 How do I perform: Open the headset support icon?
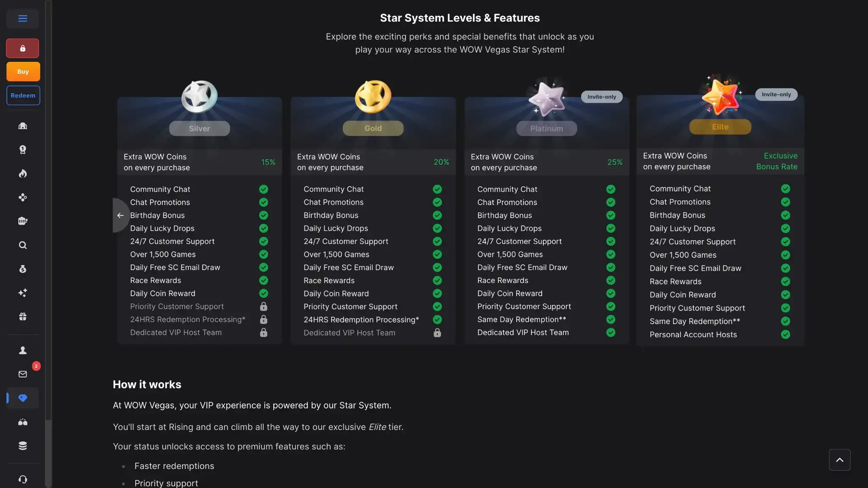coord(23,479)
